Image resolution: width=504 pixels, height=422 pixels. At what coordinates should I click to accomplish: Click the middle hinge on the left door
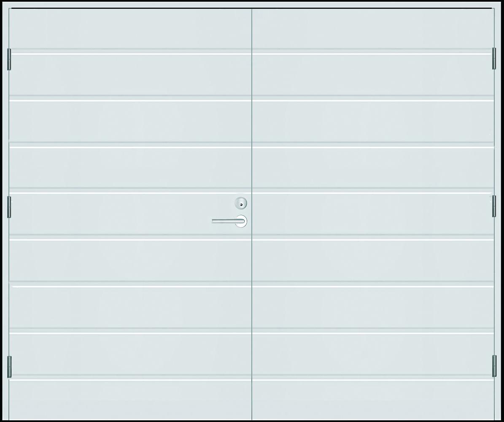click(x=9, y=207)
